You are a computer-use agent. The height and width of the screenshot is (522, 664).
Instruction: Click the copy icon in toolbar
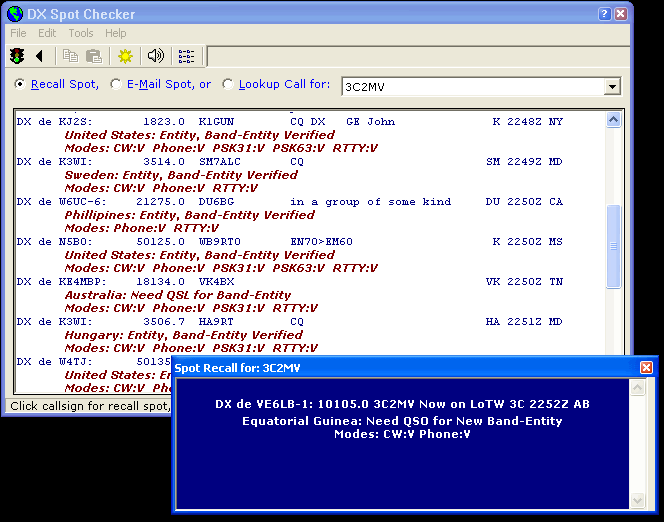pos(70,56)
